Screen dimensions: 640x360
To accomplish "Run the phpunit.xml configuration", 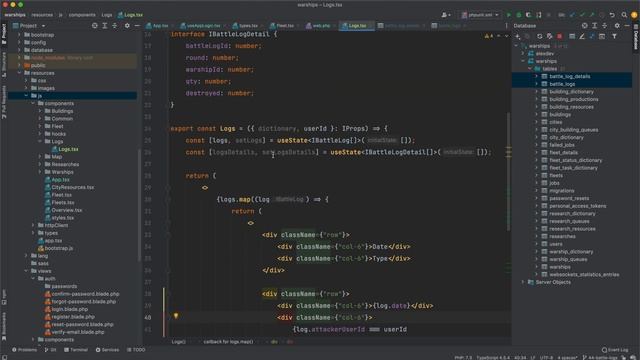I will (x=509, y=15).
